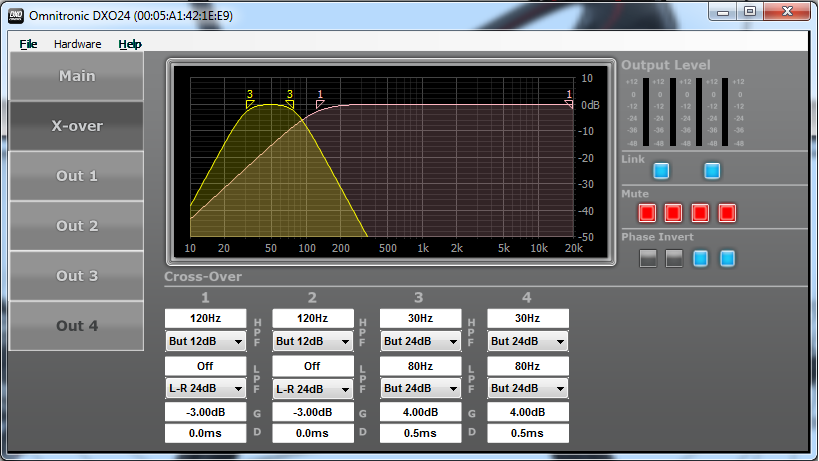Go to the Out 2 tab

(77, 226)
